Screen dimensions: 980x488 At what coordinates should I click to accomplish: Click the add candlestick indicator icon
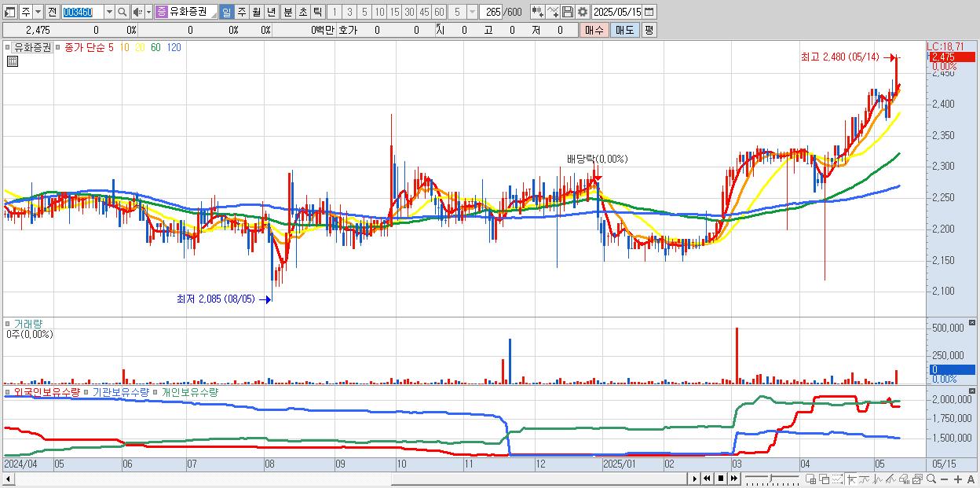pyautogui.click(x=538, y=12)
